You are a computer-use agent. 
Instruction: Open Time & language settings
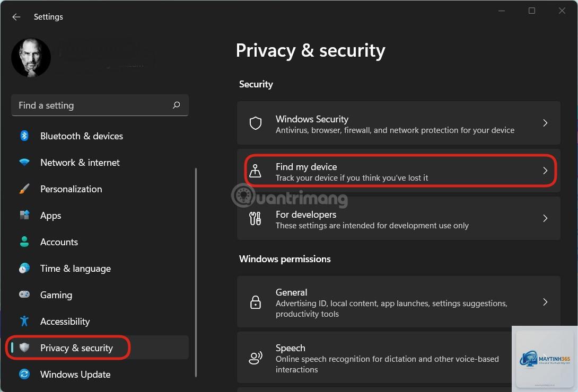point(100,269)
